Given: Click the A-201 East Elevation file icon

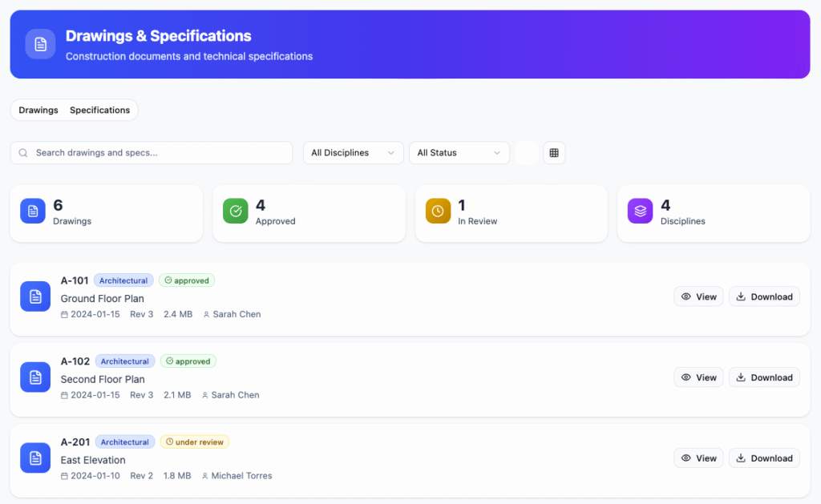Looking at the screenshot, I should coord(35,458).
